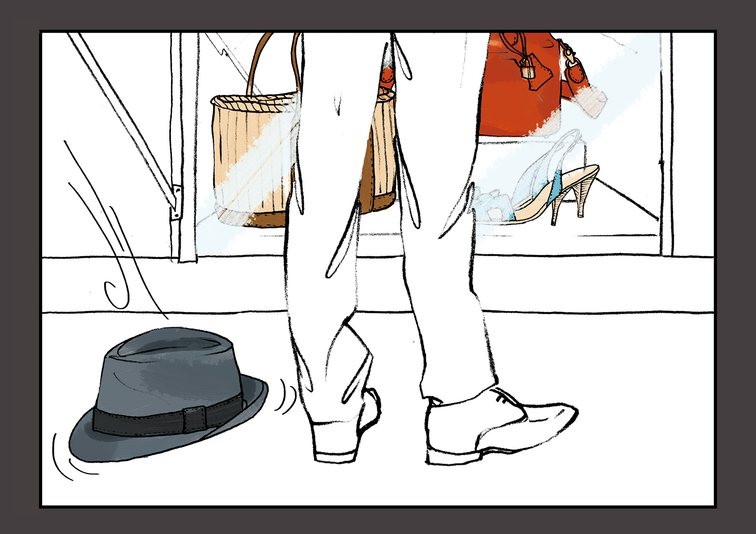Image resolution: width=756 pixels, height=534 pixels.
Task: Click the curled wind swirl line
Action: 116,295
